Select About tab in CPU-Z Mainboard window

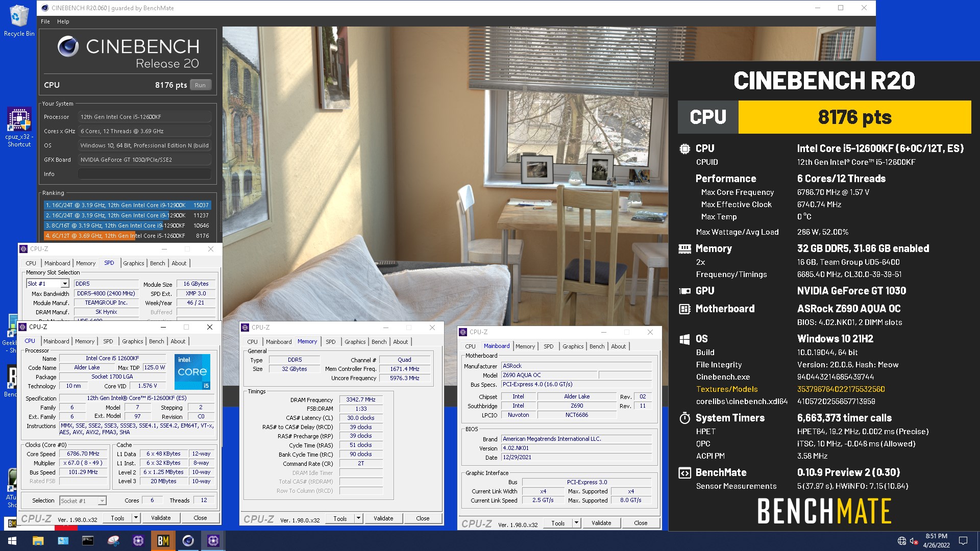pyautogui.click(x=619, y=346)
